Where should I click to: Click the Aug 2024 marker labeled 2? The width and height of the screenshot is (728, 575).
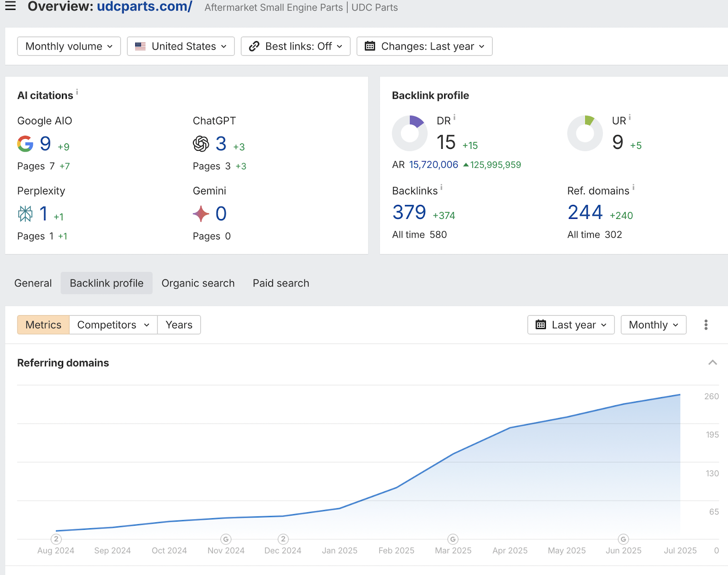[x=56, y=539]
